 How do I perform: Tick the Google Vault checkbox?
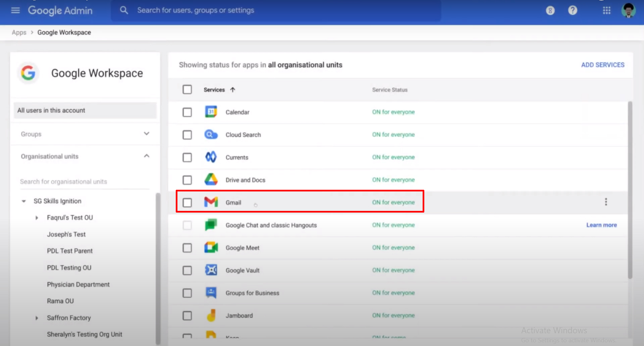[187, 270]
